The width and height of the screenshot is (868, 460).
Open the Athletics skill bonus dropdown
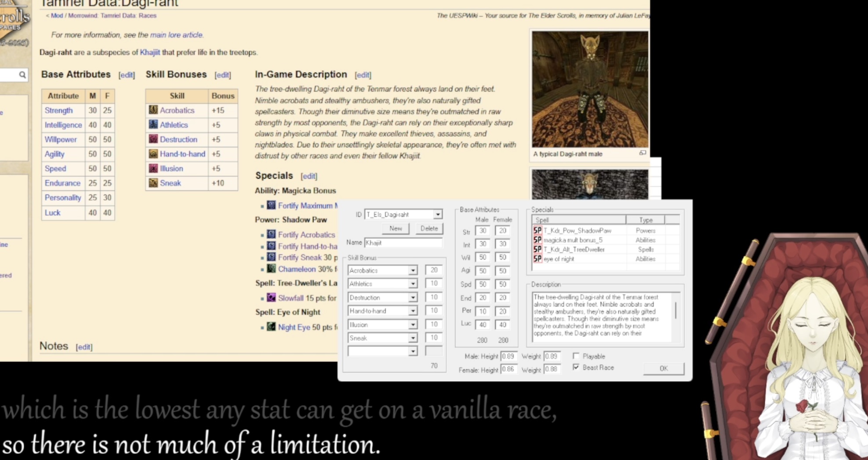point(413,284)
